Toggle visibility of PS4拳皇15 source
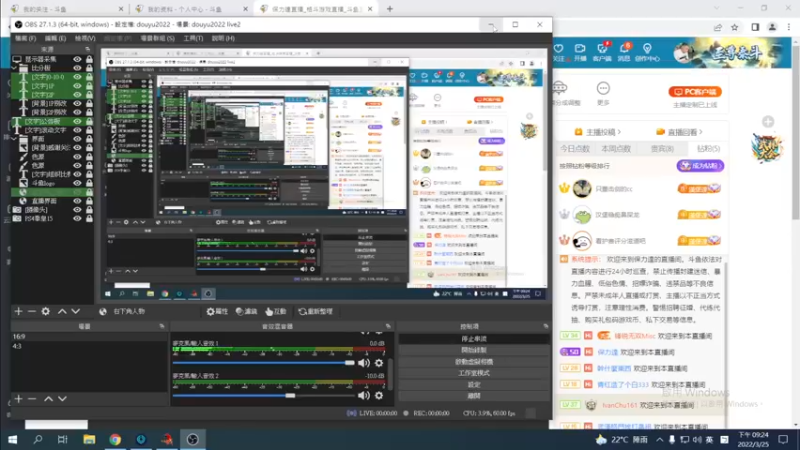 point(77,218)
